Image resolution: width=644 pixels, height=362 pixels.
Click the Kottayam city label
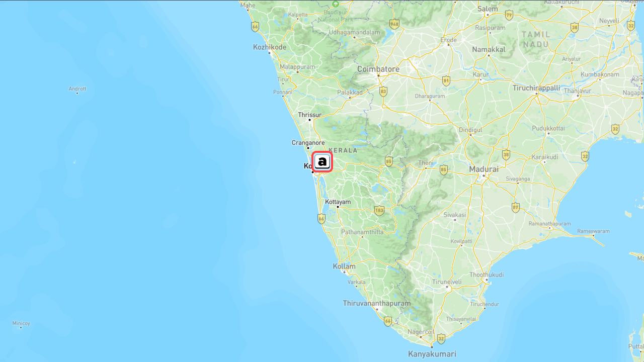point(338,202)
